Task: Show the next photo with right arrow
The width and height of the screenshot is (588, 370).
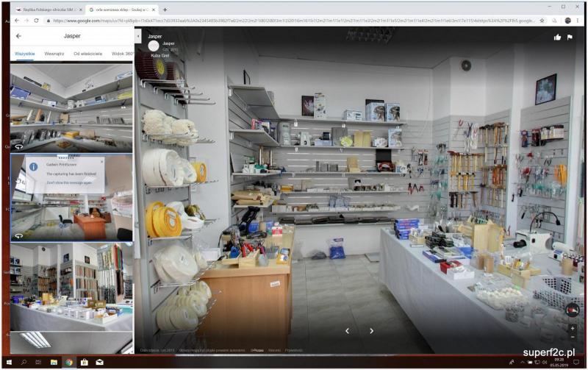Action: click(371, 331)
